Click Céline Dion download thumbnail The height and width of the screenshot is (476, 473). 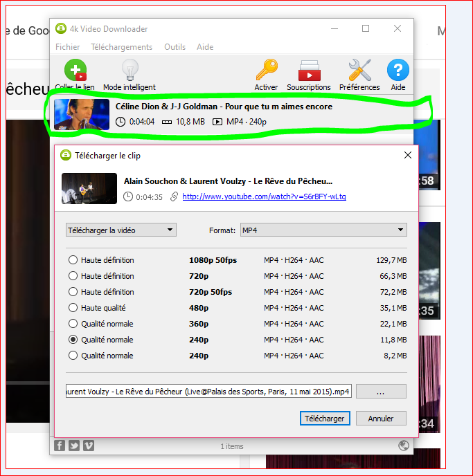pos(82,114)
